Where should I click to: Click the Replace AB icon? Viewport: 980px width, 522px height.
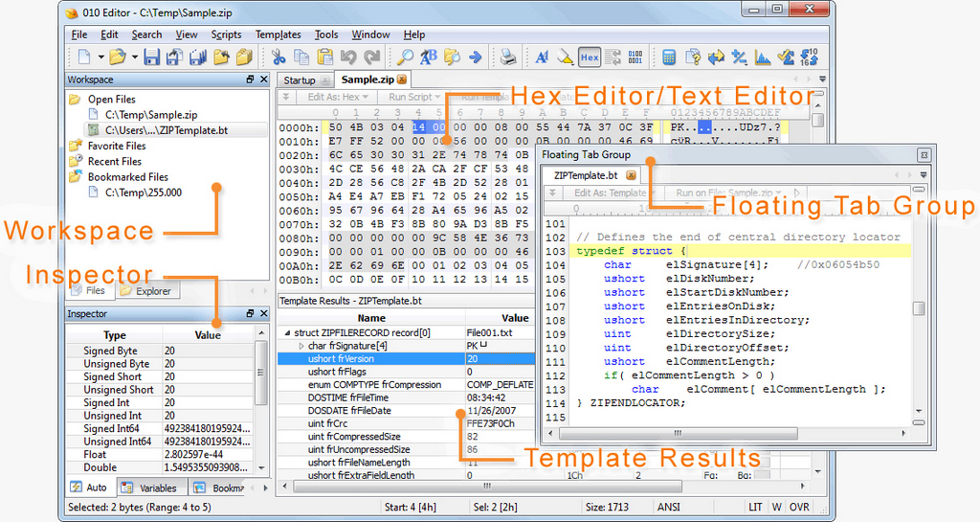click(x=428, y=57)
